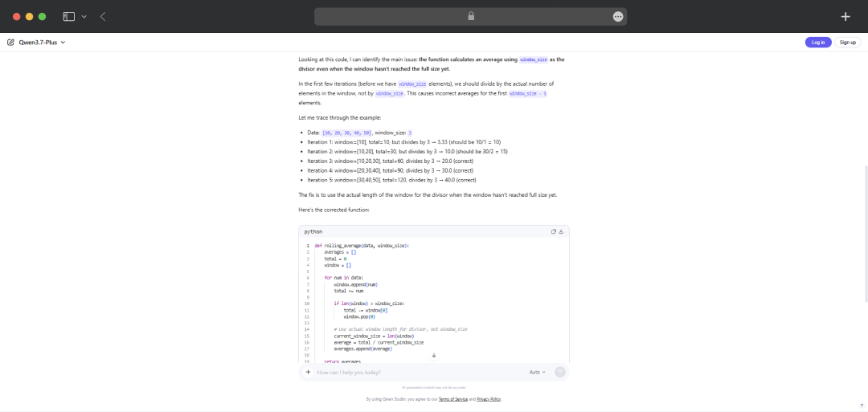The image size is (868, 412).
Task: Open the Qwen3.7-Plus model dropdown
Action: click(x=42, y=42)
